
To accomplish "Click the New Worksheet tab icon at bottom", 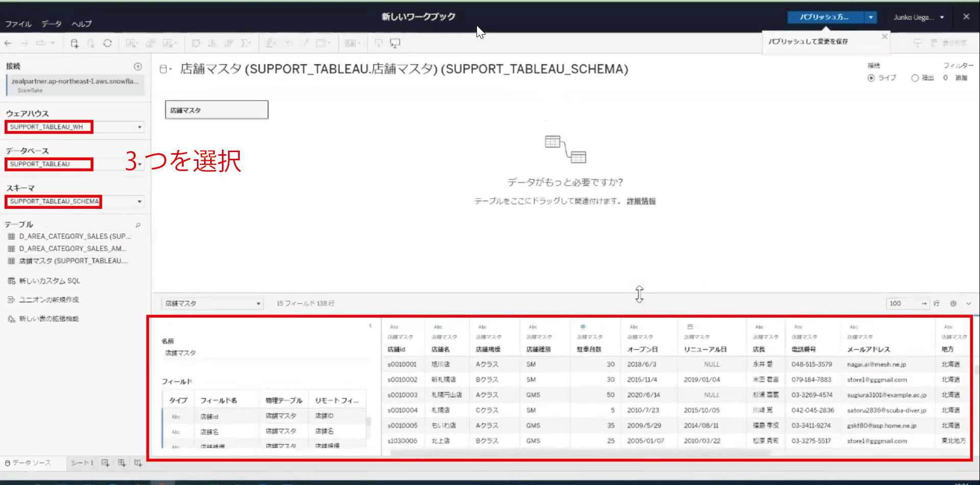I will coord(105,463).
